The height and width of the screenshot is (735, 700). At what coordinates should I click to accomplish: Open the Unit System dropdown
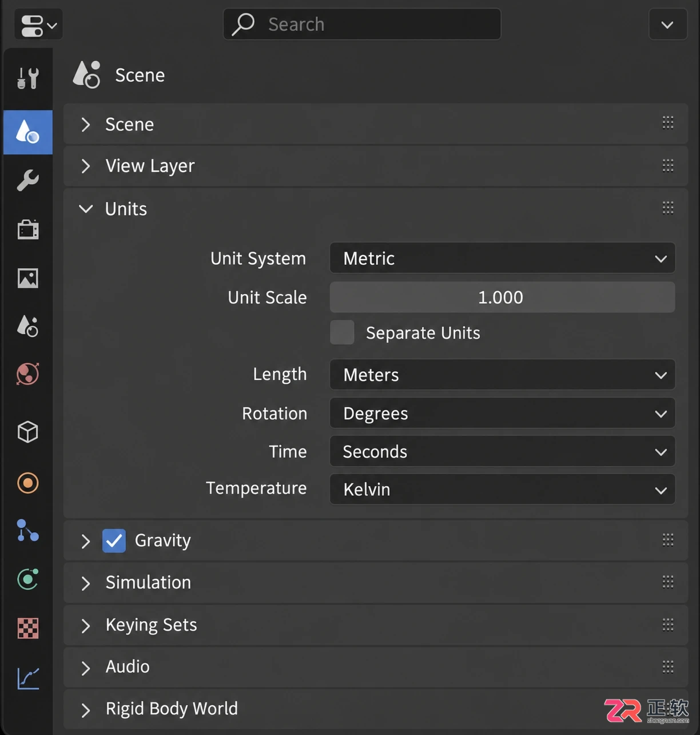coord(502,259)
